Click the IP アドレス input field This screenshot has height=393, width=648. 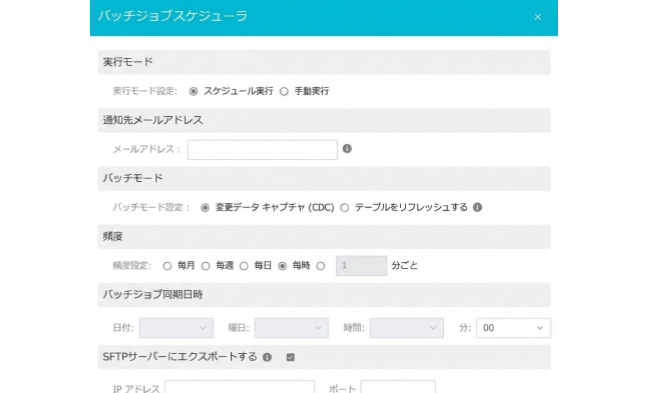point(240,387)
